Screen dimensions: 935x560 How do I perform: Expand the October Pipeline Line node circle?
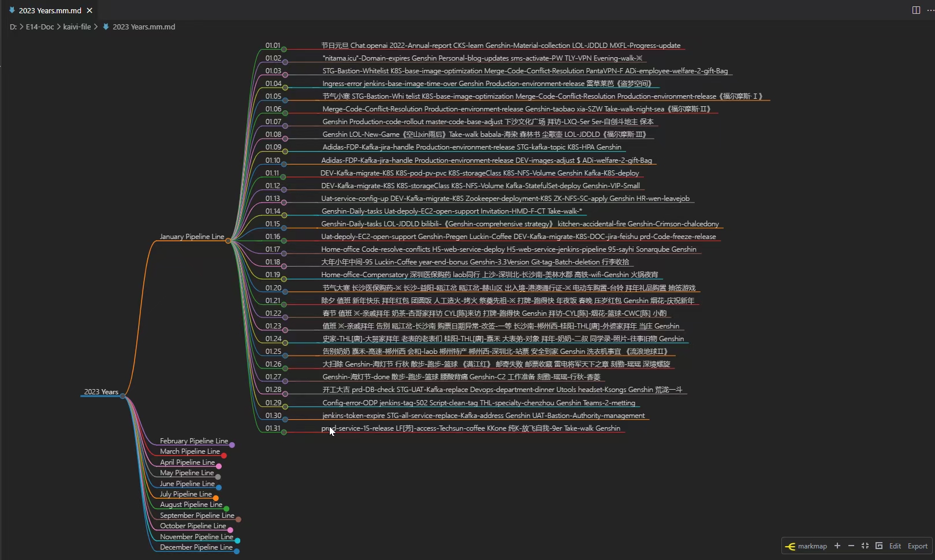point(230,530)
